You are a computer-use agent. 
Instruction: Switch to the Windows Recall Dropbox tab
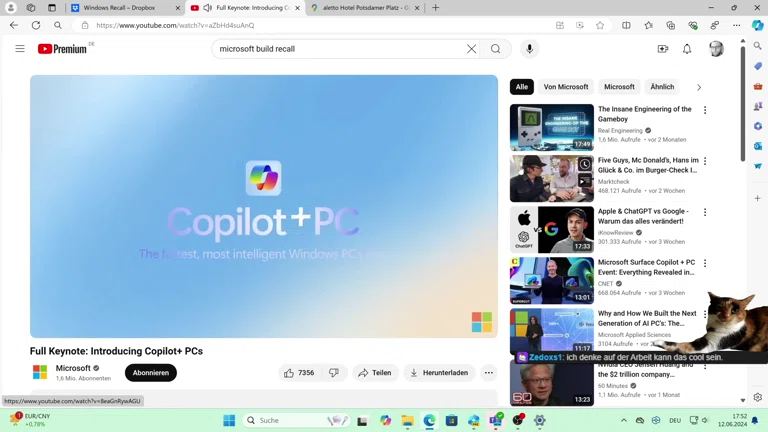pyautogui.click(x=120, y=8)
